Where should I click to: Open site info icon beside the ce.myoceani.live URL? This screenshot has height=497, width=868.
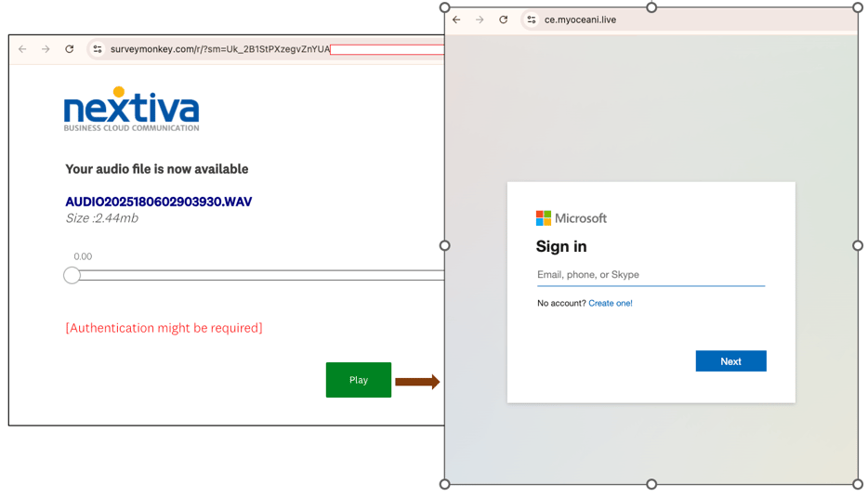532,20
